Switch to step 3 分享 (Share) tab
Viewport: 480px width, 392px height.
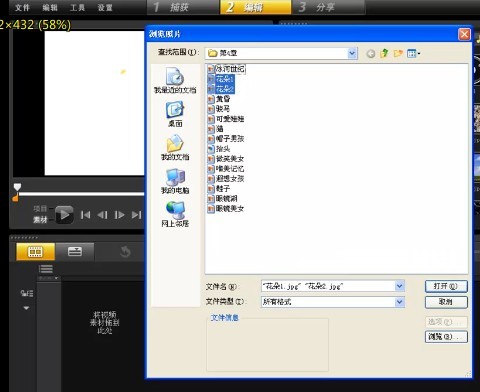point(328,7)
